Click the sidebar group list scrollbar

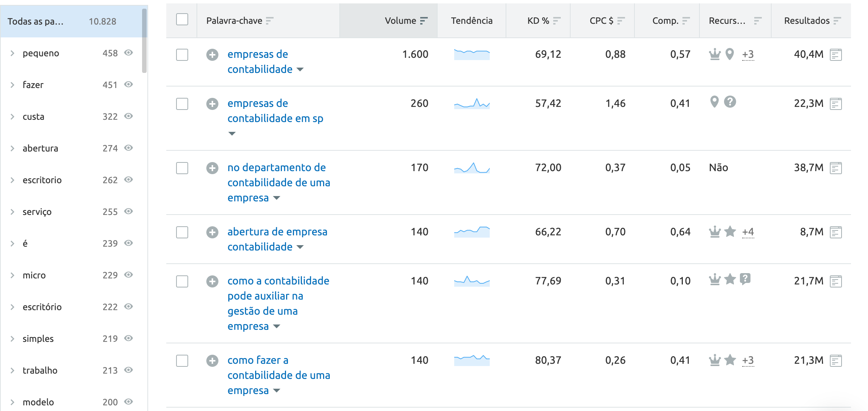[x=144, y=41]
